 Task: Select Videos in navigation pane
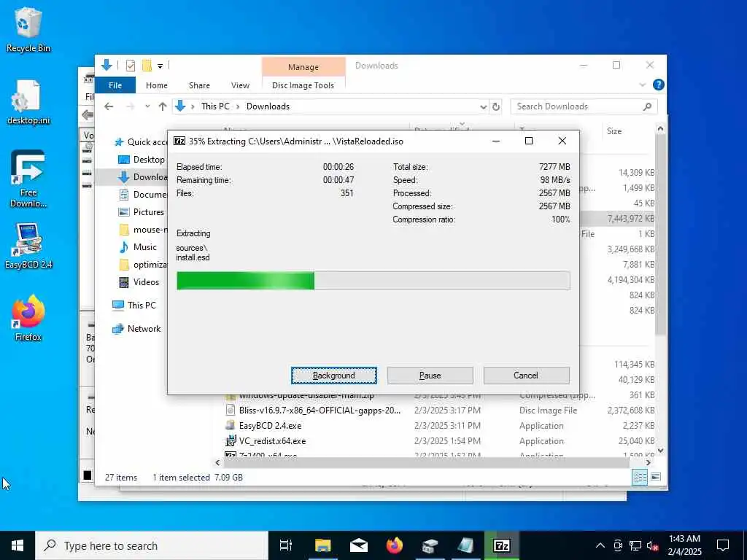pyautogui.click(x=139, y=282)
